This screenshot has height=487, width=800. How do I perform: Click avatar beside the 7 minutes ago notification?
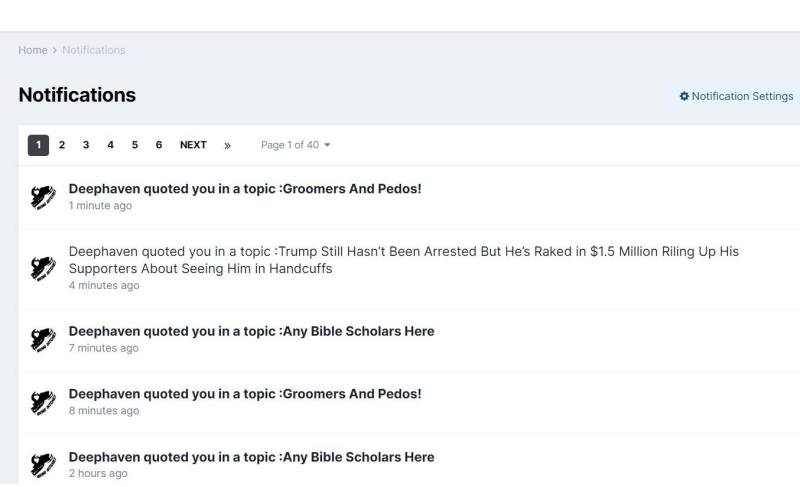(x=43, y=339)
